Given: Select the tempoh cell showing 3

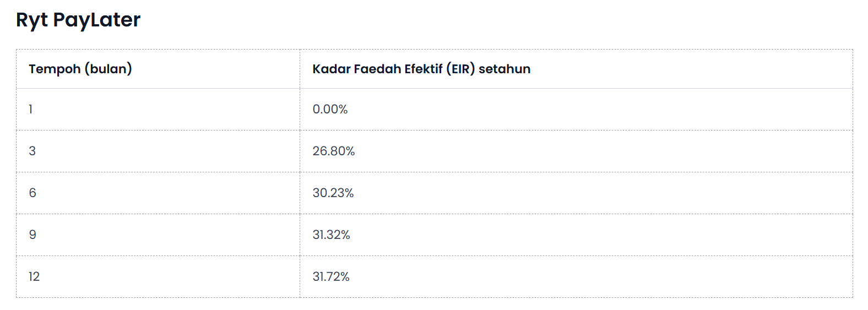Looking at the screenshot, I should [x=158, y=151].
